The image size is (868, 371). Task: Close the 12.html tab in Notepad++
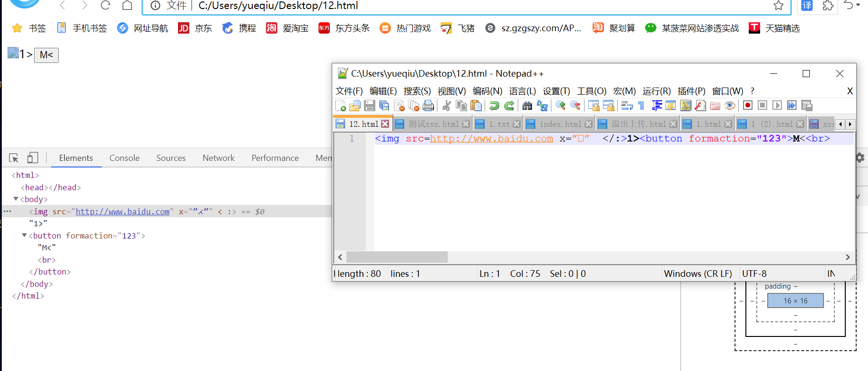[x=385, y=124]
